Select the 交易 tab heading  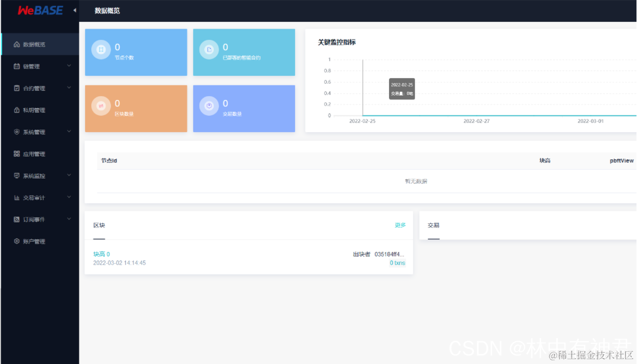[x=434, y=226]
